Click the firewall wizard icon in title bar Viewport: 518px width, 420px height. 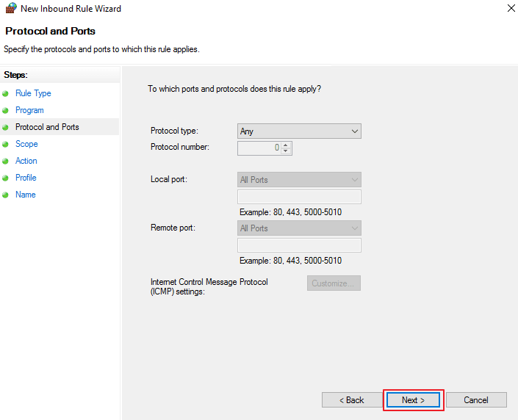11,8
